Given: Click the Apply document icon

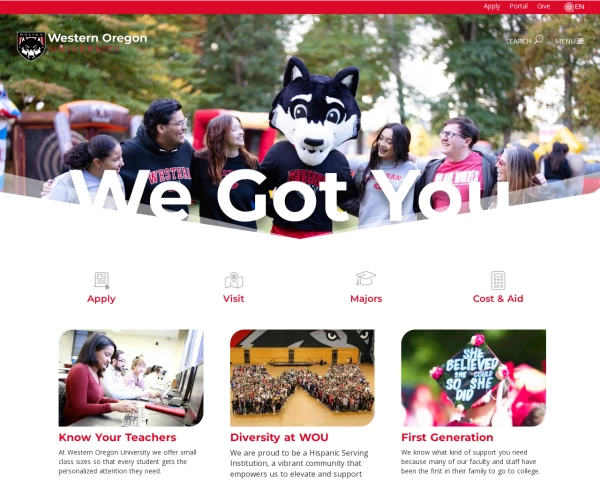Looking at the screenshot, I should tap(102, 280).
